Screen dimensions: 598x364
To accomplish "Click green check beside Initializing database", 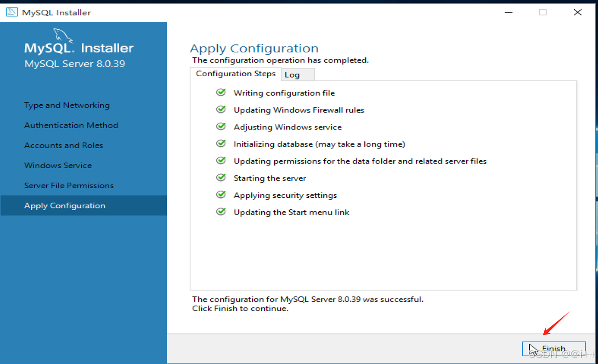I will point(221,143).
